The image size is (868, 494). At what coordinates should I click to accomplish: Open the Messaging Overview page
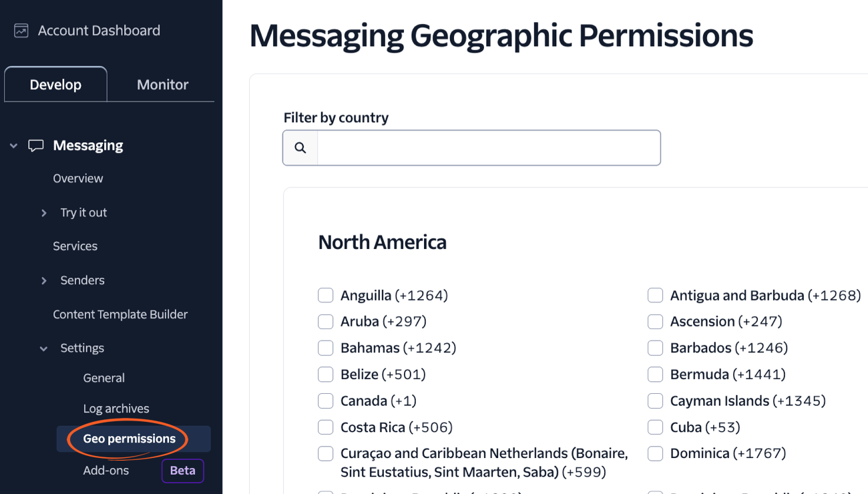click(x=78, y=178)
